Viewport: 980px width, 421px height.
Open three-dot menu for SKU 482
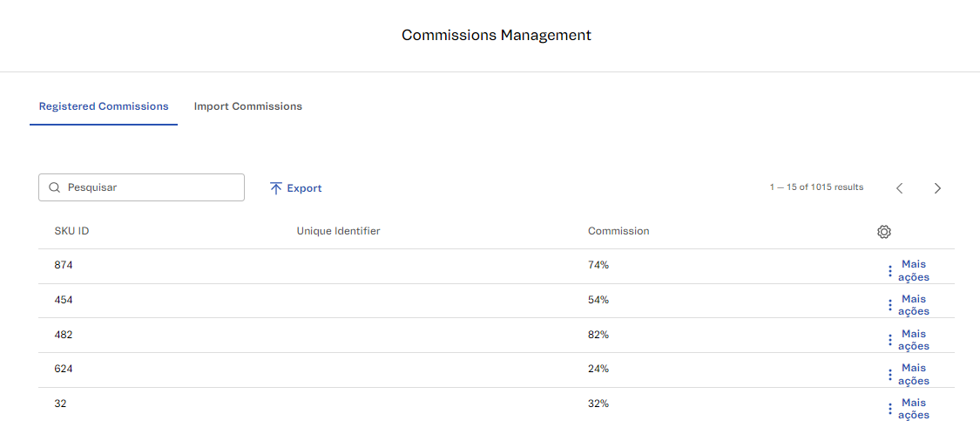click(889, 340)
